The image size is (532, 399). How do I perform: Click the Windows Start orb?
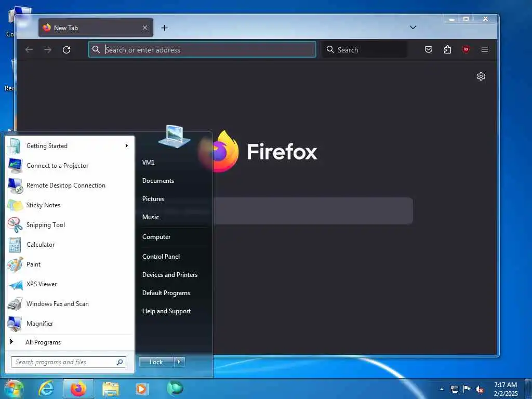(x=14, y=389)
